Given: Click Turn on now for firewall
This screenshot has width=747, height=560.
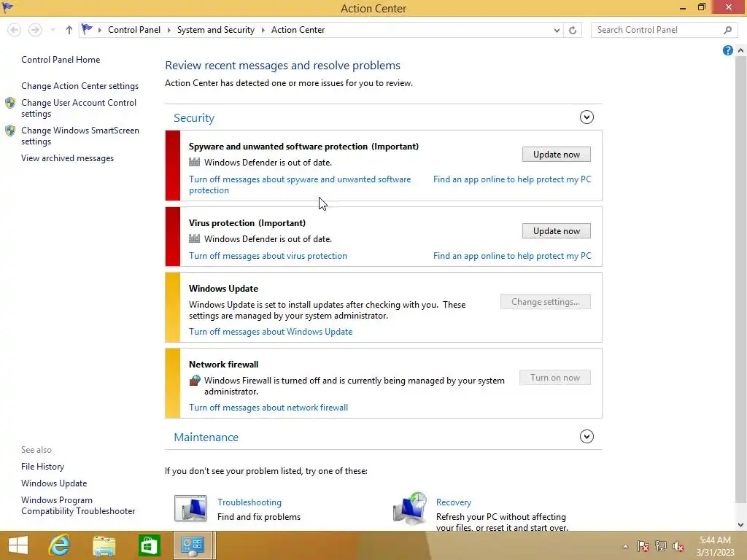Looking at the screenshot, I should (x=555, y=378).
